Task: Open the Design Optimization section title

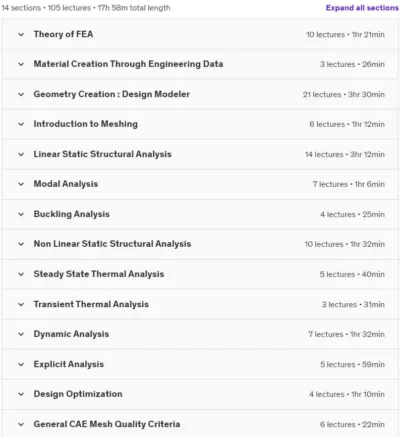Action: click(x=78, y=394)
